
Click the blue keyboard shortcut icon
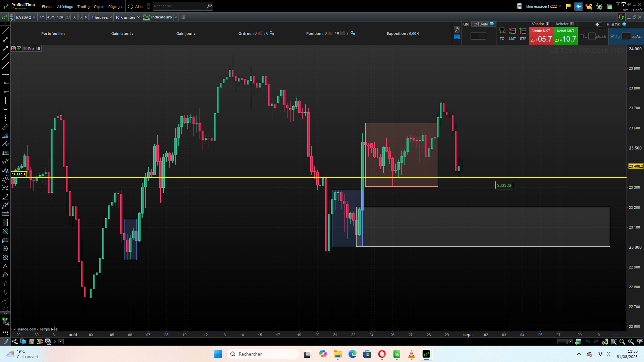pyautogui.click(x=457, y=37)
